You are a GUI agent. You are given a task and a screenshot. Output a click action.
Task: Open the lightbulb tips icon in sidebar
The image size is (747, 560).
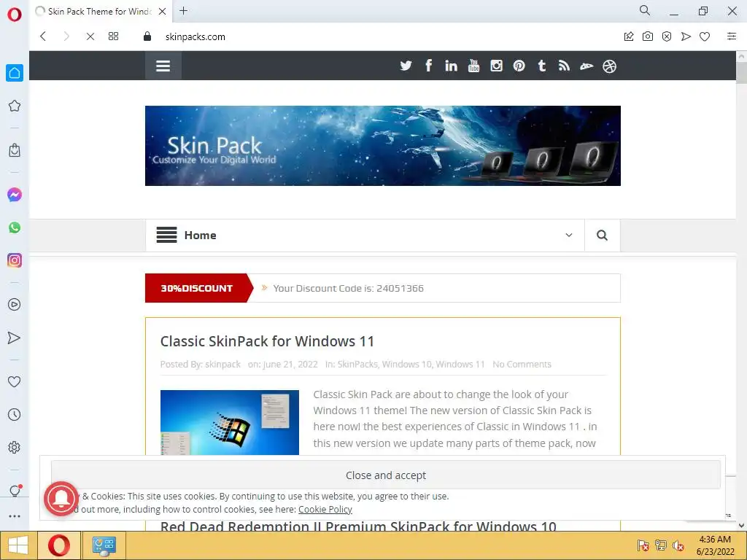15,491
